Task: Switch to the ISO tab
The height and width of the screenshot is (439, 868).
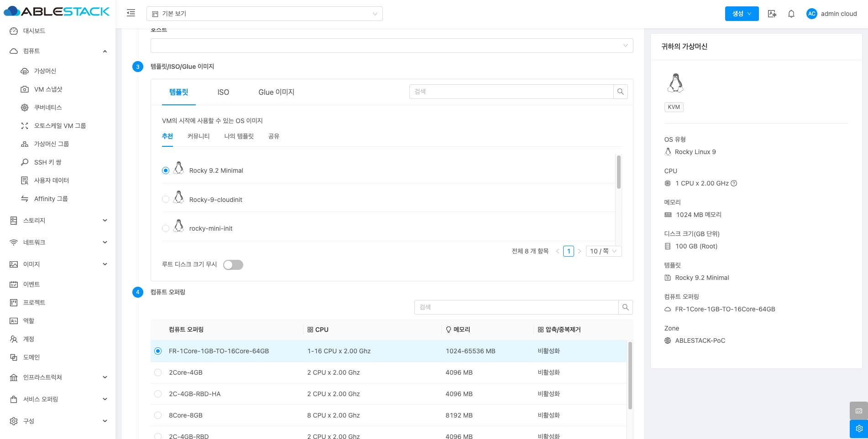Action: (223, 92)
